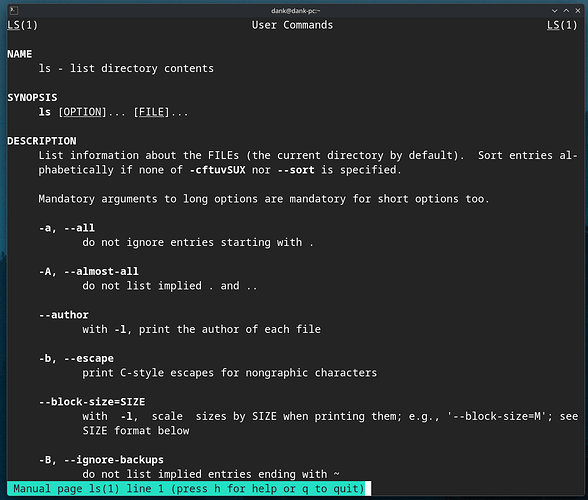This screenshot has height=500, width=588.
Task: Click the -a, --all option line
Action: (67, 228)
